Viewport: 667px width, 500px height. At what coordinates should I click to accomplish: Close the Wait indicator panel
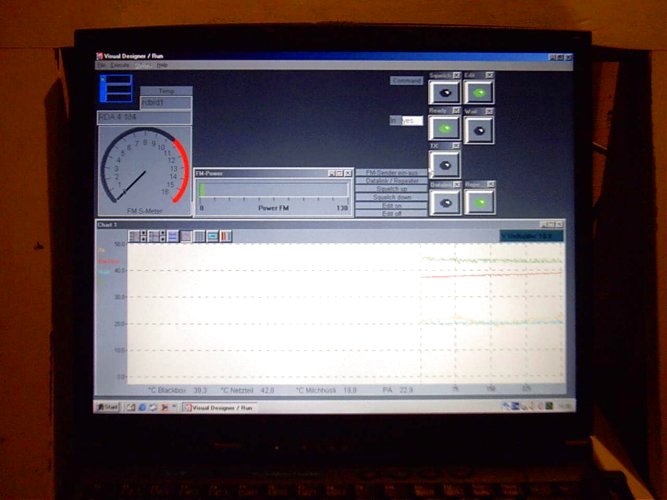click(x=490, y=111)
